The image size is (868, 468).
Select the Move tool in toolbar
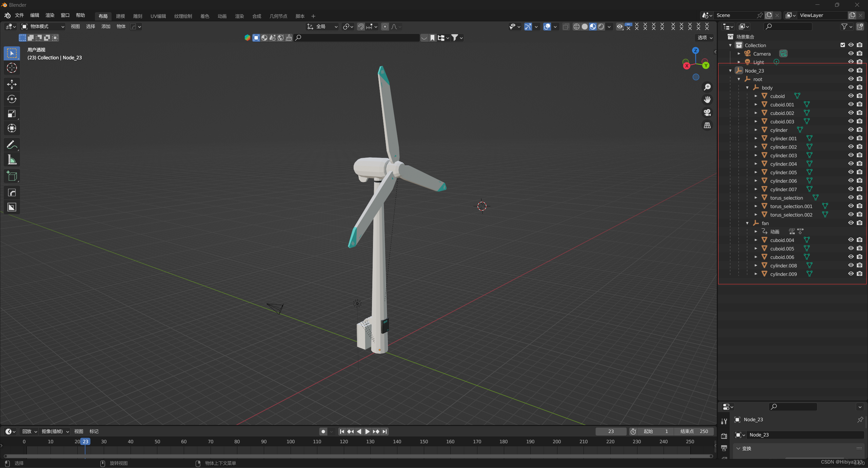tap(12, 84)
